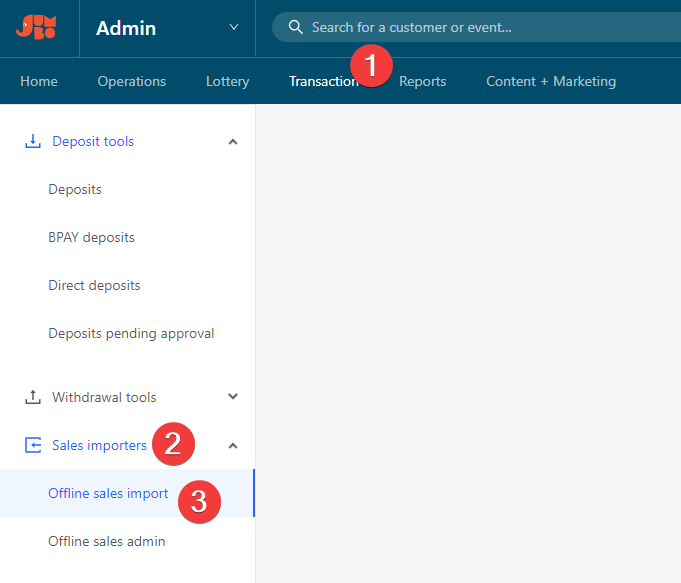Choose Offline sales admin
This screenshot has height=583, width=681.
pyautogui.click(x=106, y=541)
